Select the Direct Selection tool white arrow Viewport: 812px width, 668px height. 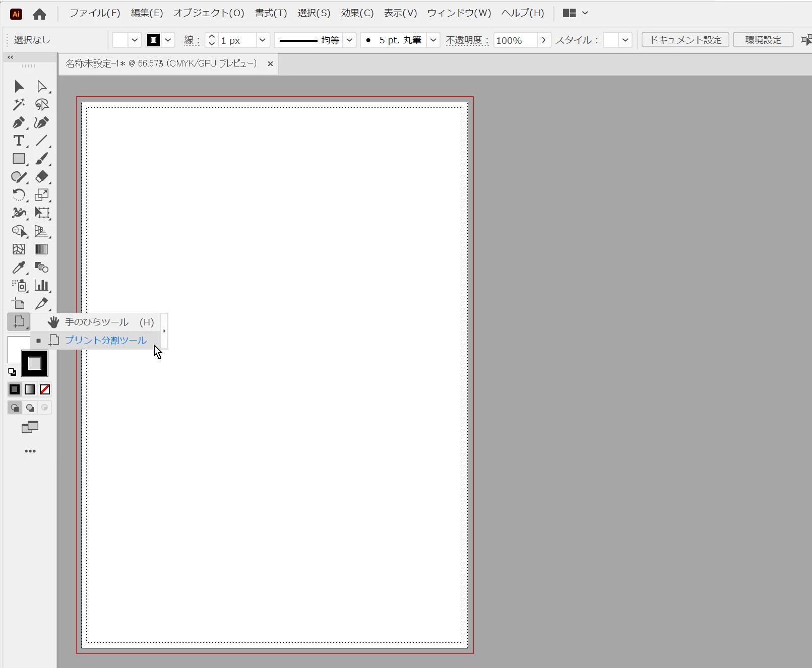pyautogui.click(x=42, y=87)
